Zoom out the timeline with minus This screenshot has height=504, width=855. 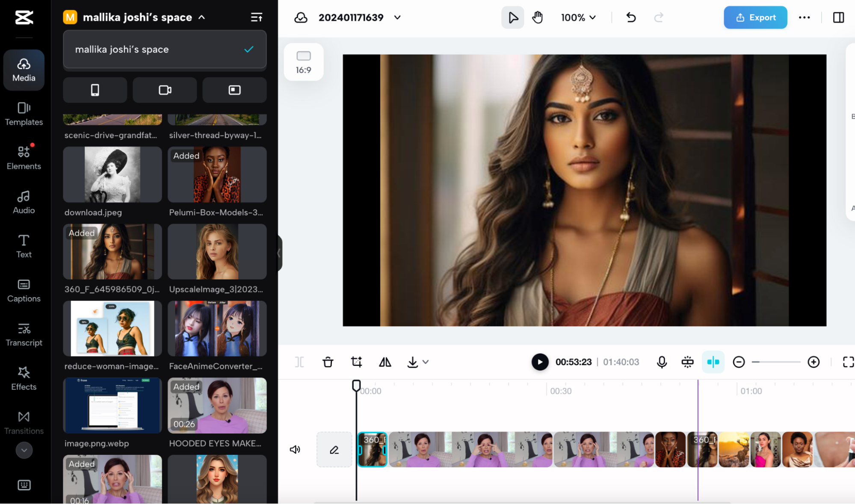(739, 362)
